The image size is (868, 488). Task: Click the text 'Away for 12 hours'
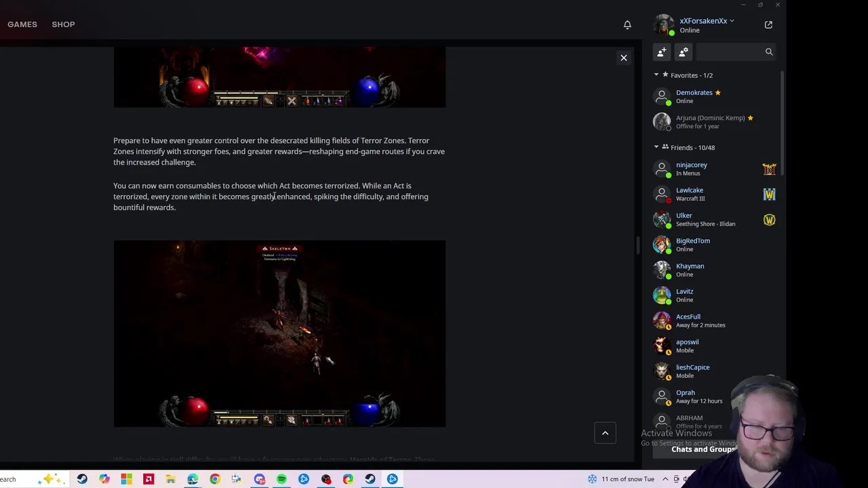699,401
